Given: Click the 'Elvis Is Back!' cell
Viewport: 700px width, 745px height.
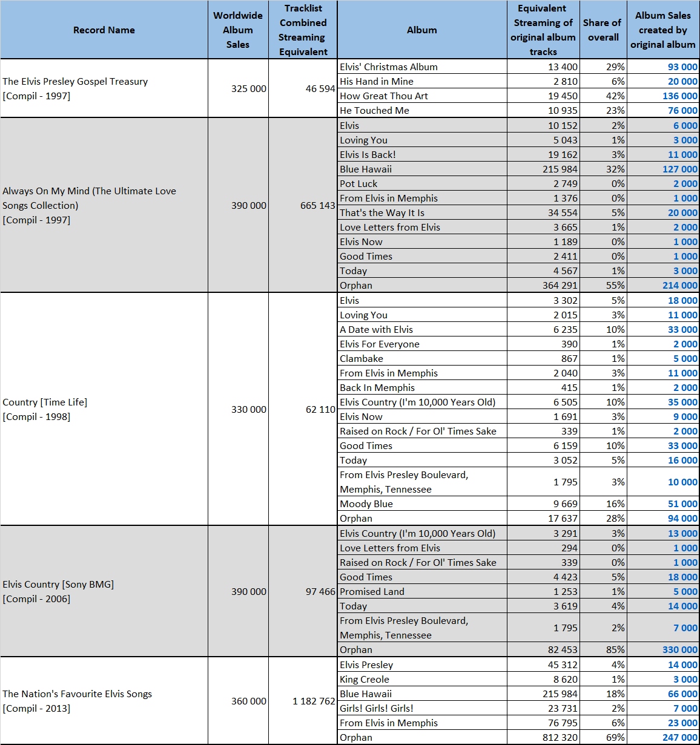Looking at the screenshot, I should [422, 154].
